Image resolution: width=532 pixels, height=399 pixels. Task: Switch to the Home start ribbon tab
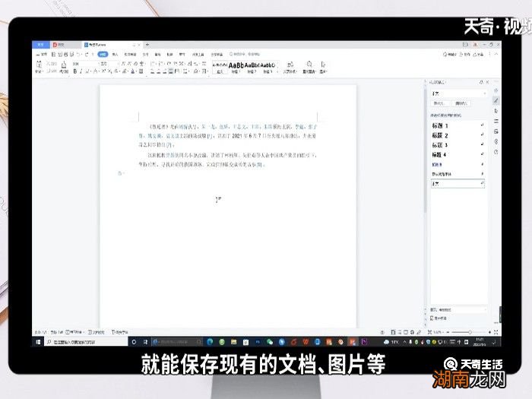(103, 54)
